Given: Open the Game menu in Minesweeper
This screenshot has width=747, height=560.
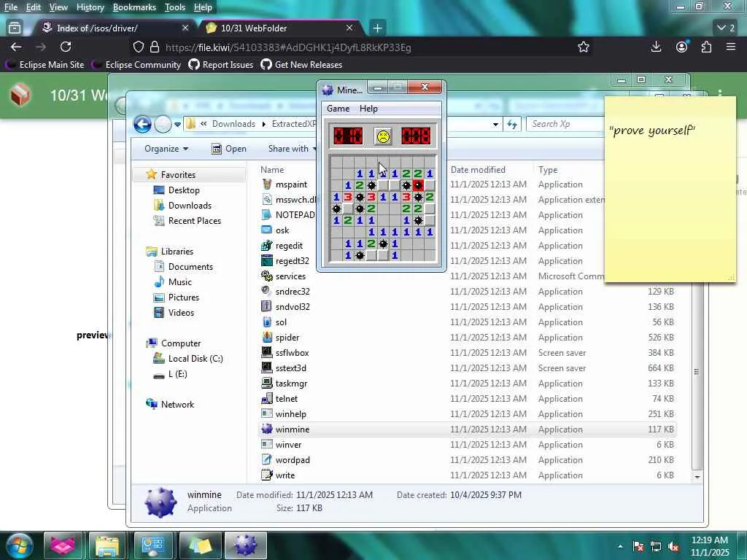Looking at the screenshot, I should coord(338,109).
